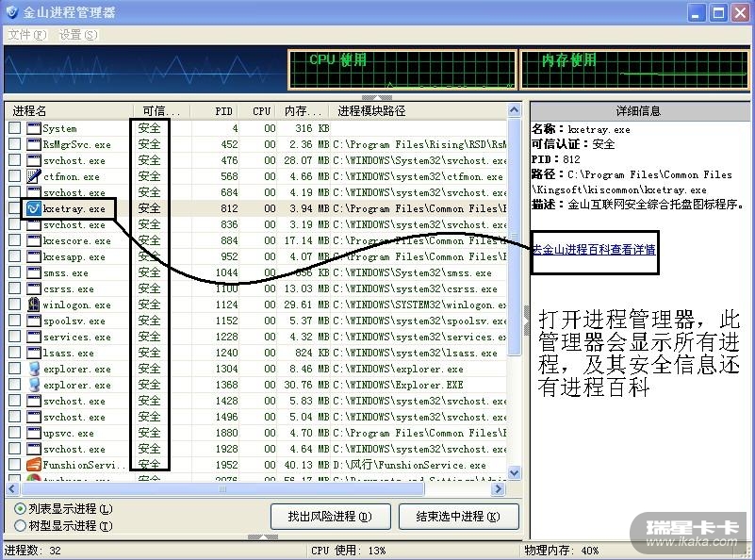Screen dimensions: 755x560
Task: Sort by 内存 column header
Action: tap(303, 110)
